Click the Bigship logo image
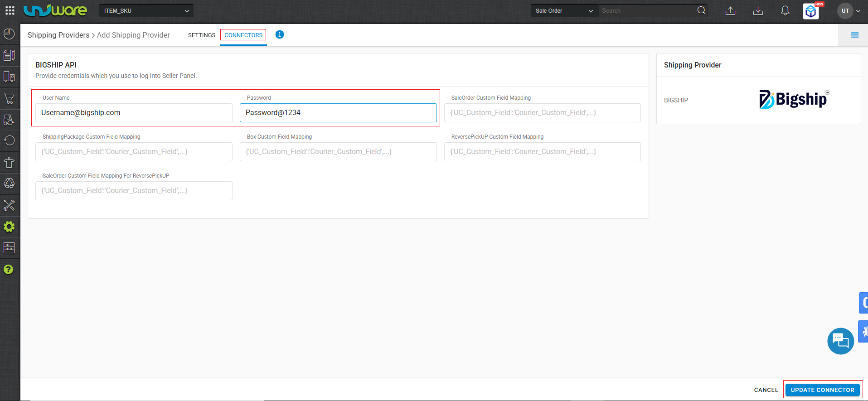868x401 pixels. point(794,99)
